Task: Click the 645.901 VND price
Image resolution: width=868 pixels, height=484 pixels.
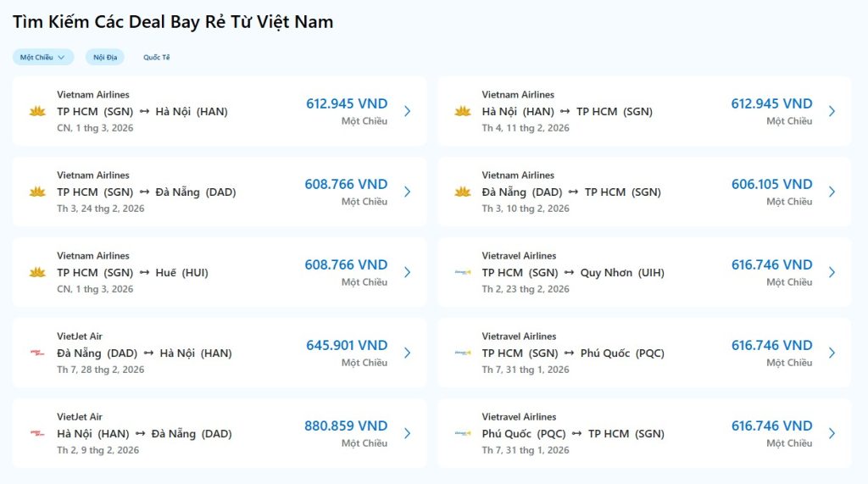Action: point(347,345)
